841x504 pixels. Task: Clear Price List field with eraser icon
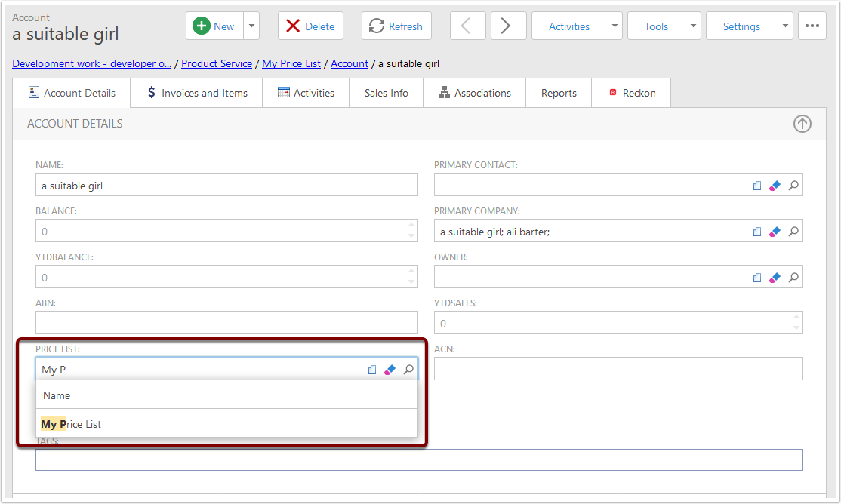point(390,370)
